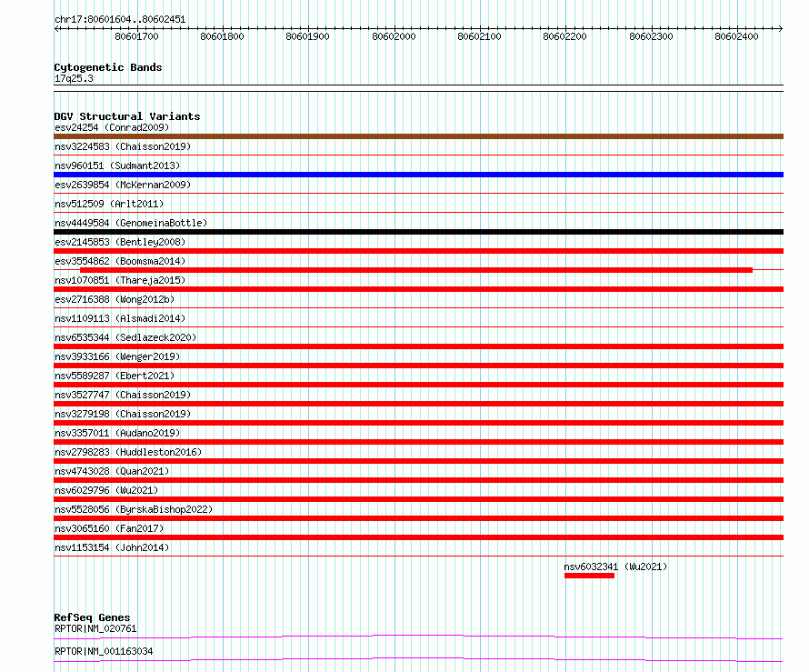The height and width of the screenshot is (672, 809).
Task: Click the RPTOR|NM_020761 gene label
Action: (x=95, y=628)
